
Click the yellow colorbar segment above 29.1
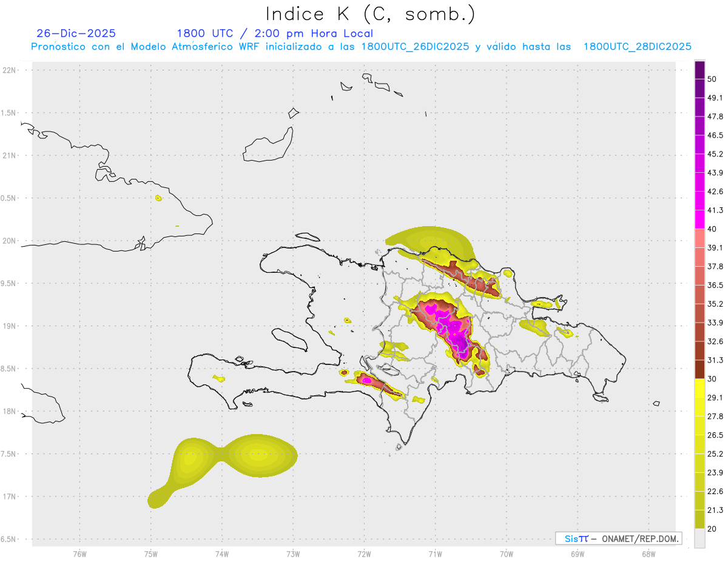tap(699, 388)
